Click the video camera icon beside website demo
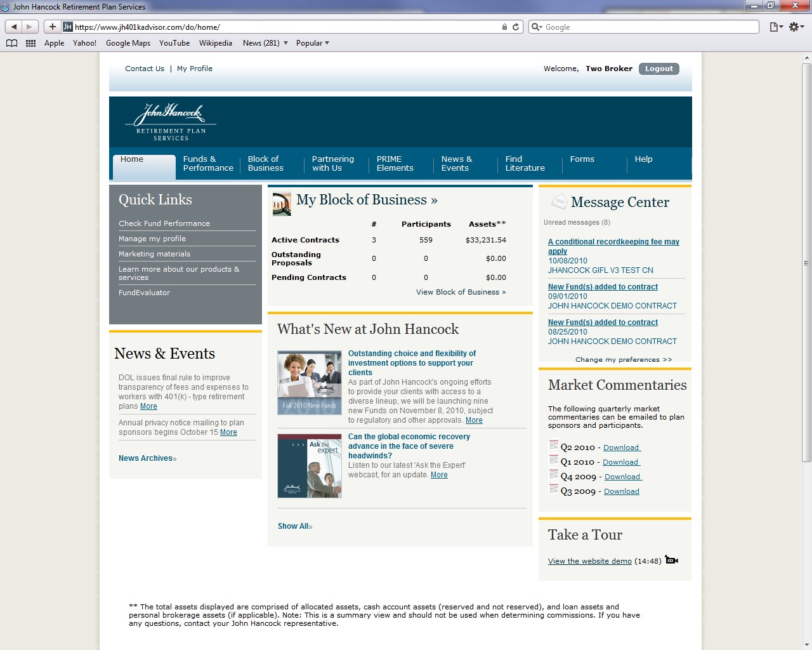812x650 pixels. (x=672, y=560)
